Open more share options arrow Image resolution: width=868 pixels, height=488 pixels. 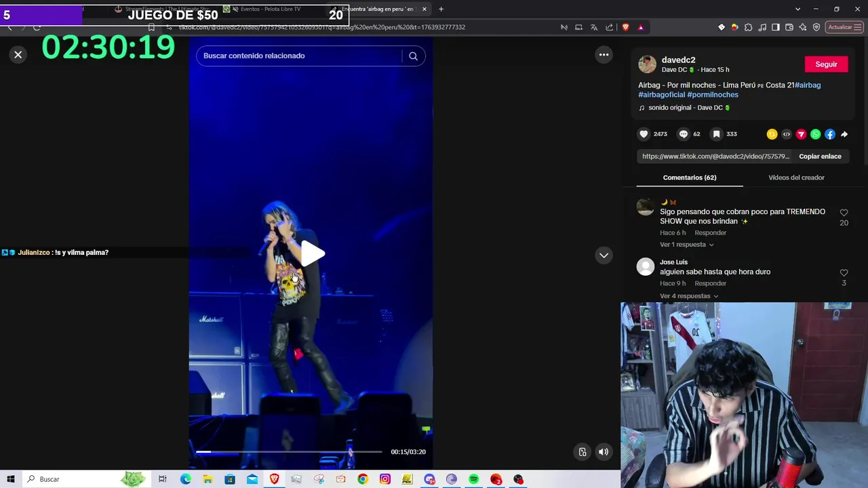(844, 134)
